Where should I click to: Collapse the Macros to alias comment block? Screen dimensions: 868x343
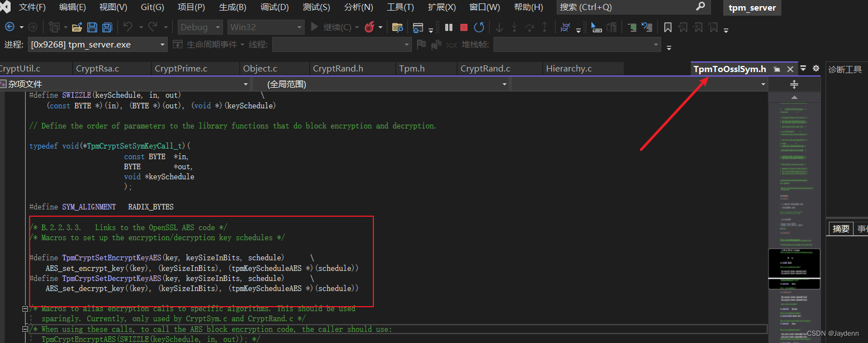(25, 309)
